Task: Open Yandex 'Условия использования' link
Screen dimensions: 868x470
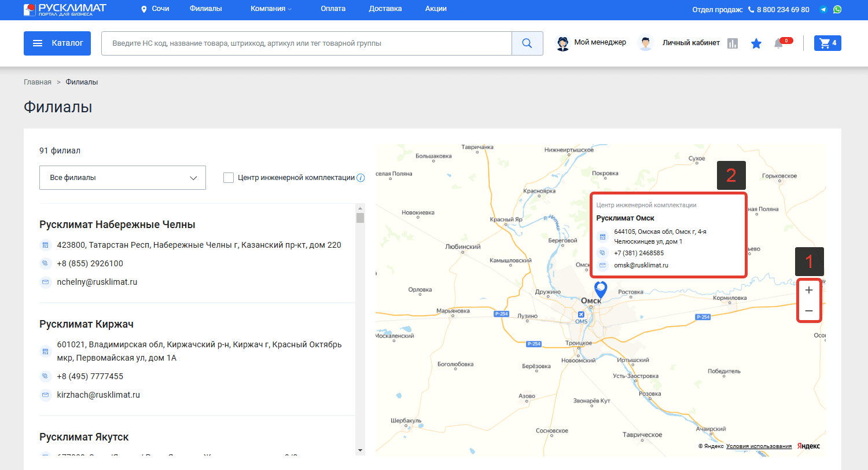Action: click(759, 446)
